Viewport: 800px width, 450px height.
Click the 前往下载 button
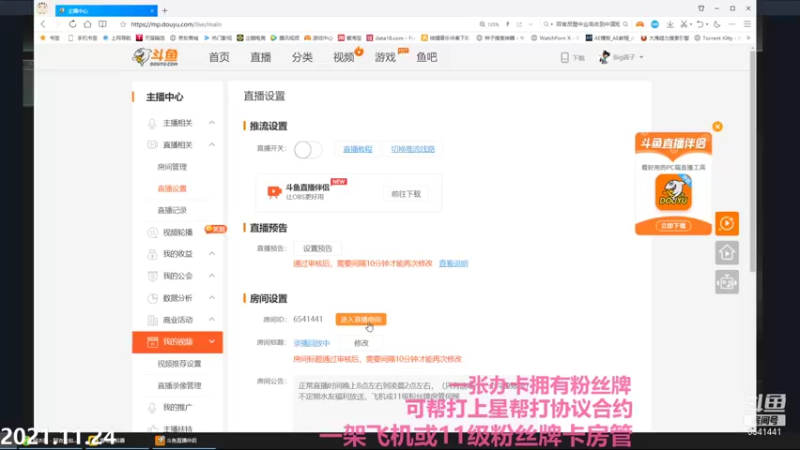point(406,194)
